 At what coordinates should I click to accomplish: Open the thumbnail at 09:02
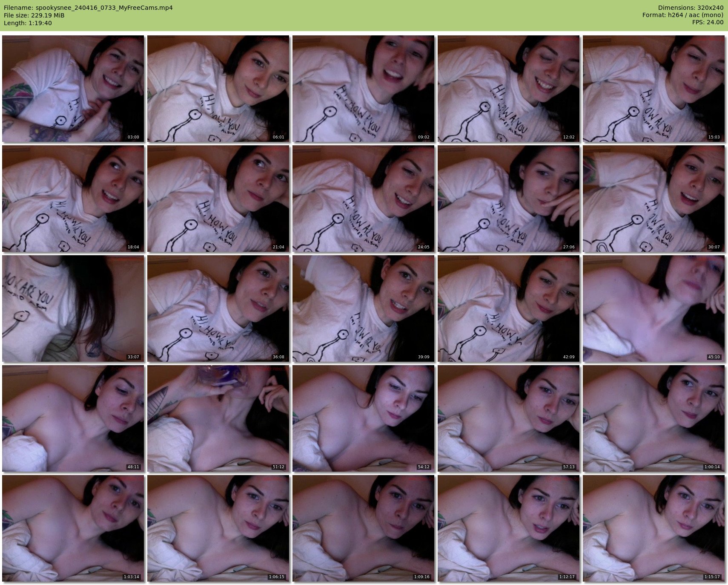363,89
